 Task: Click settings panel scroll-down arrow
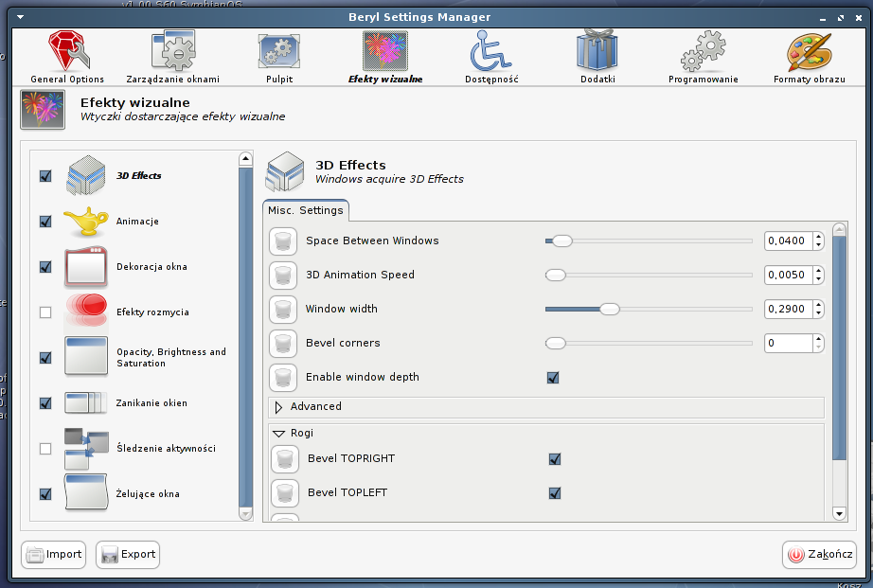pyautogui.click(x=840, y=513)
